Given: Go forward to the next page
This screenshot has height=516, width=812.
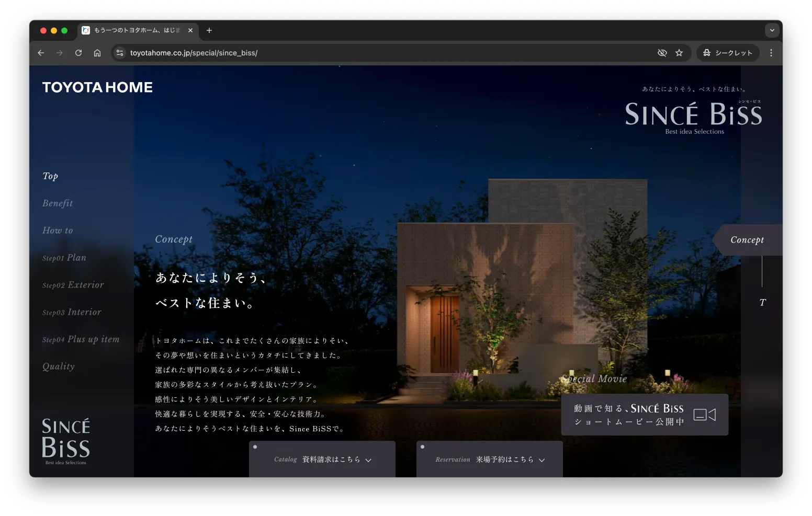Looking at the screenshot, I should [60, 53].
